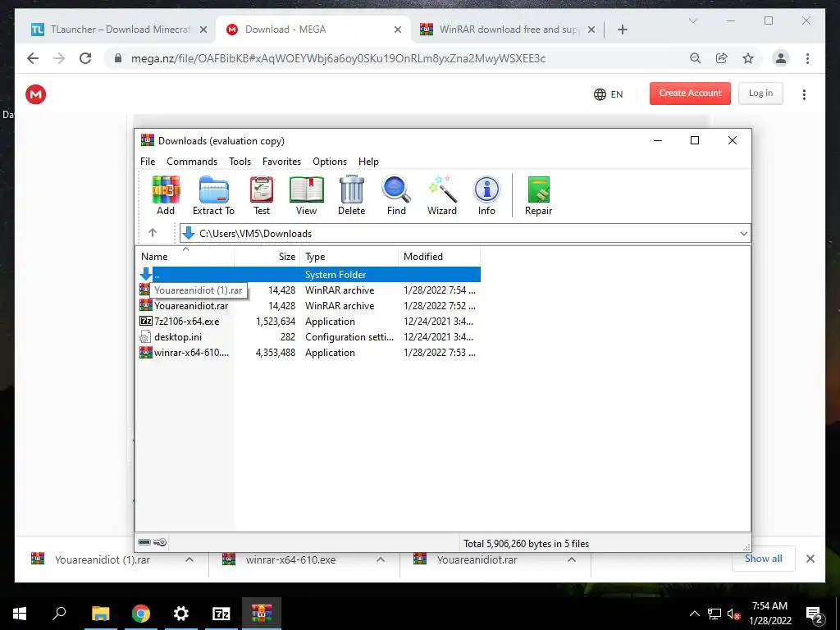Open the EN language selector
Viewport: 840px width, 630px height.
tap(609, 94)
